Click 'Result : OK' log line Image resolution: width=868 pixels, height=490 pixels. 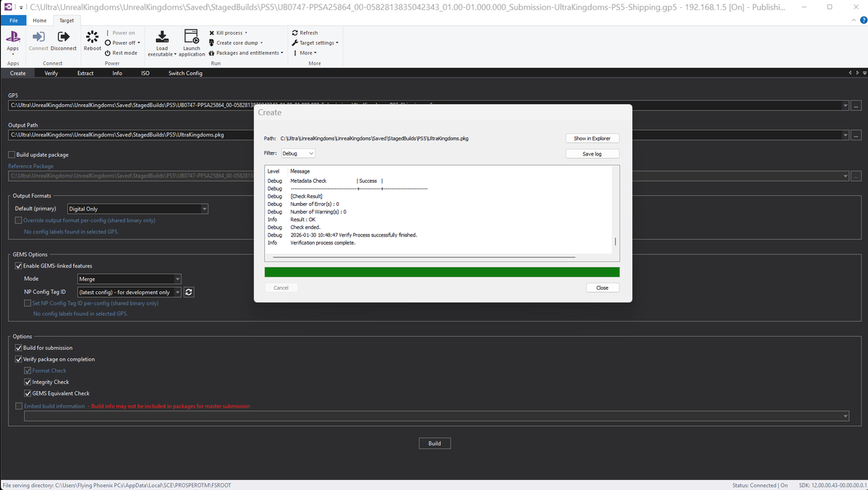click(303, 219)
